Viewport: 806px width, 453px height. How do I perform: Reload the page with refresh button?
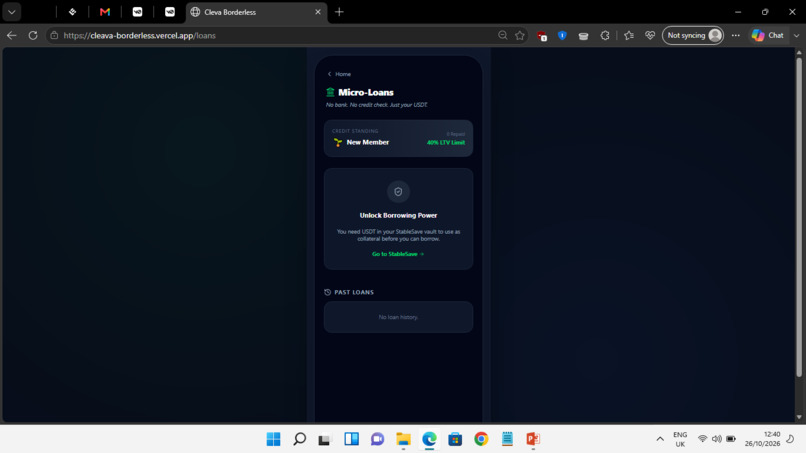pos(33,35)
